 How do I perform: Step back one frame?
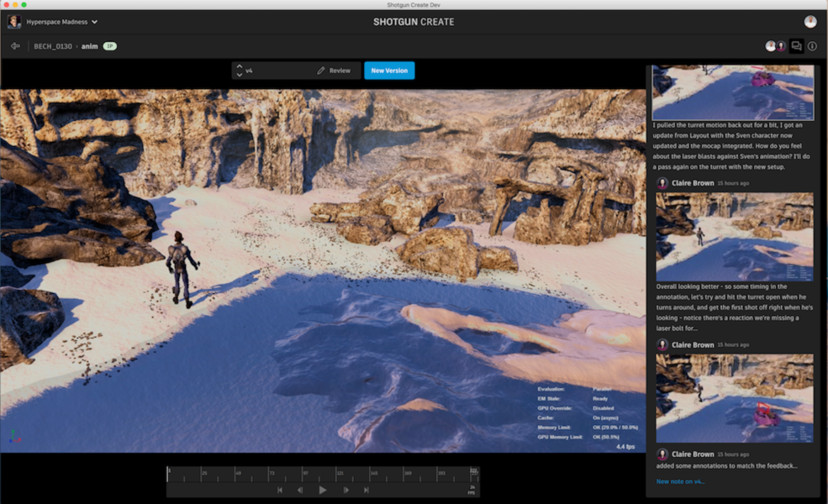[x=300, y=490]
